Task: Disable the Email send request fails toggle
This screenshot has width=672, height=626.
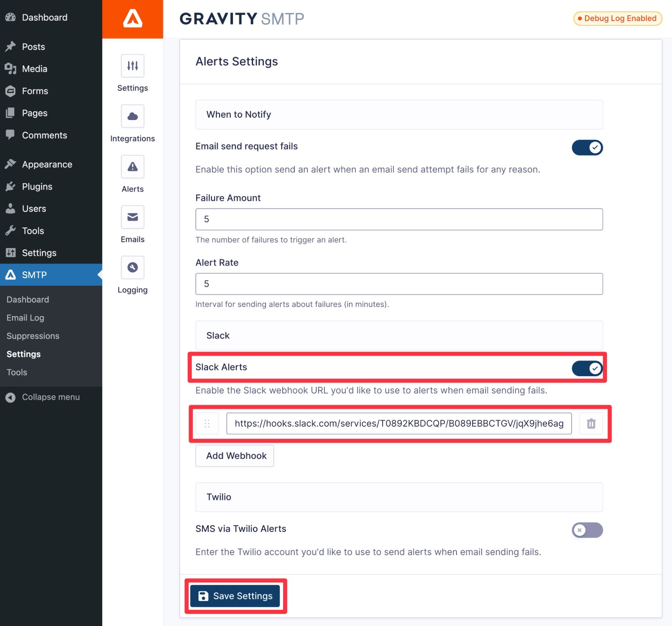Action: click(x=587, y=147)
